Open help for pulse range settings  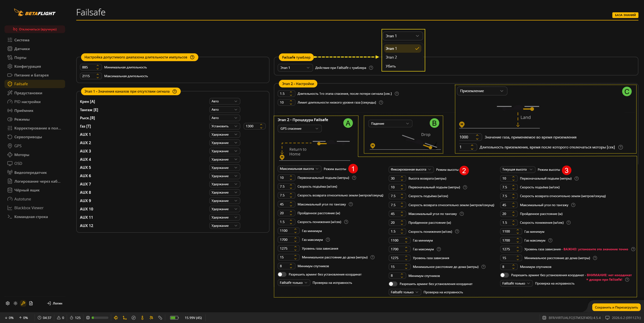tap(192, 57)
